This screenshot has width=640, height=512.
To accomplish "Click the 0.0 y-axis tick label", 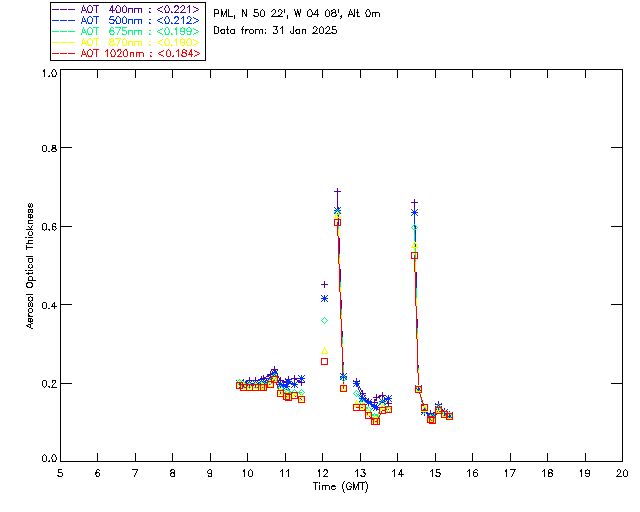I will [x=49, y=459].
